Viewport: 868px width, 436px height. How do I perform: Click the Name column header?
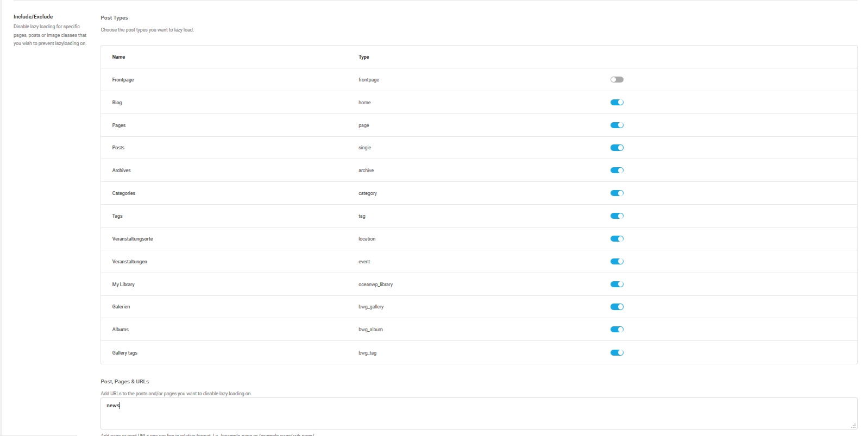[118, 57]
